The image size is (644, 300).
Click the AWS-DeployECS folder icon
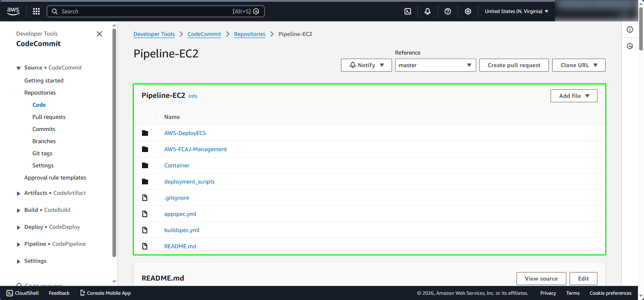[x=145, y=133]
